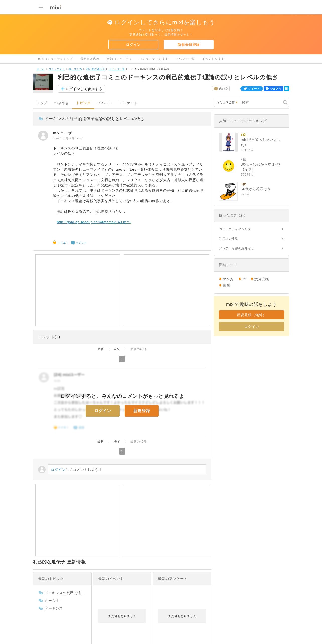Image resolution: width=322 pixels, height=644 pixels.
Task: Click ログイン button over blurred comments
Action: pos(103,411)
